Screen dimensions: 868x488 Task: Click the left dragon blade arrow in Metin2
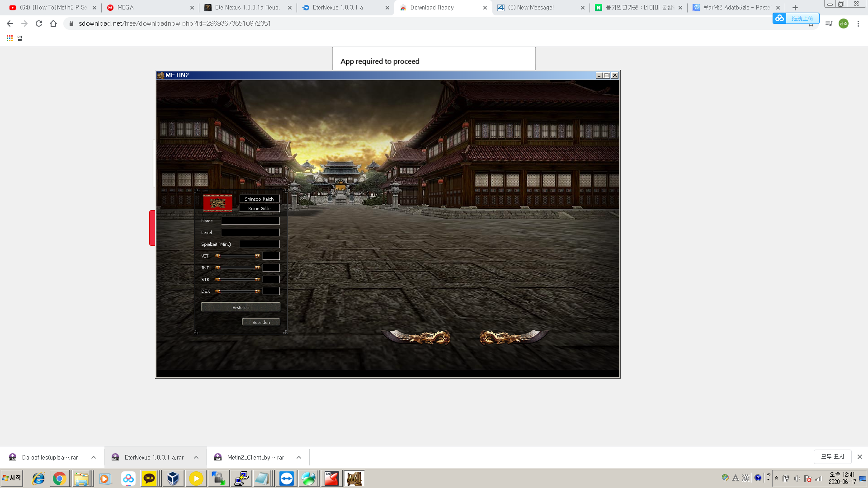[417, 337]
